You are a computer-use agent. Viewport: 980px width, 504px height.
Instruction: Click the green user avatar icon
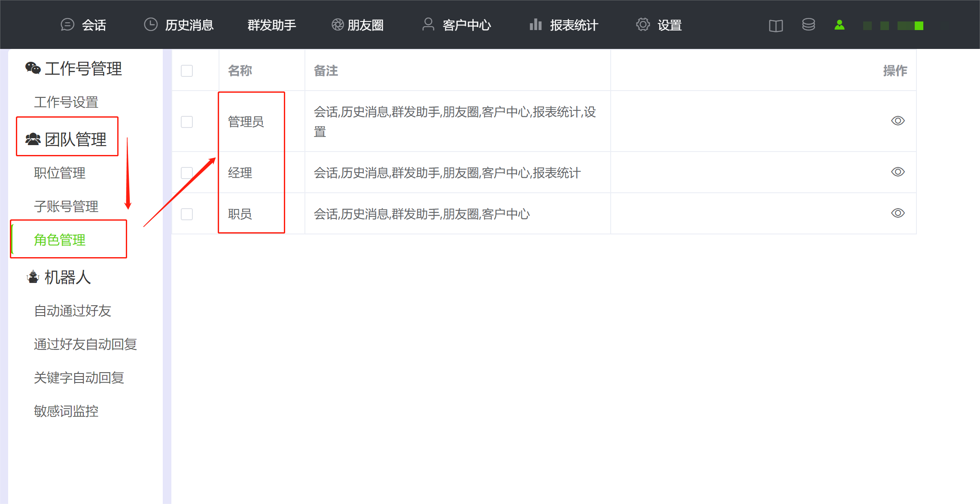click(840, 25)
